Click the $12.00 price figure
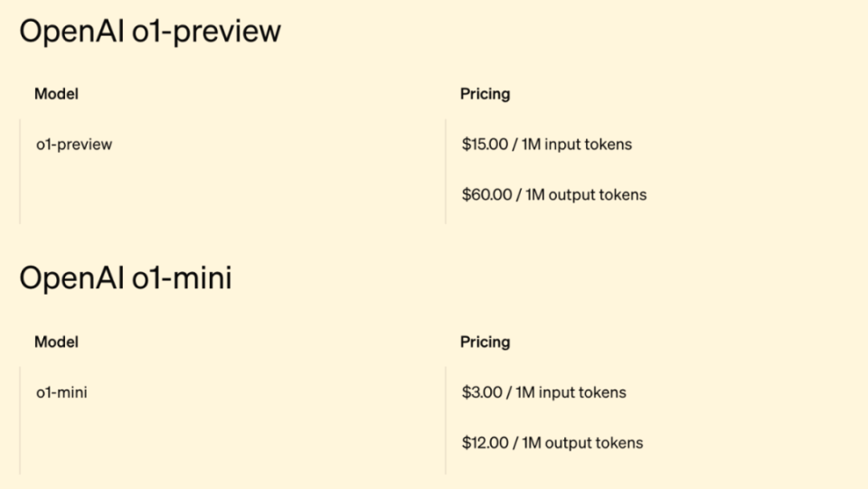 click(x=486, y=443)
